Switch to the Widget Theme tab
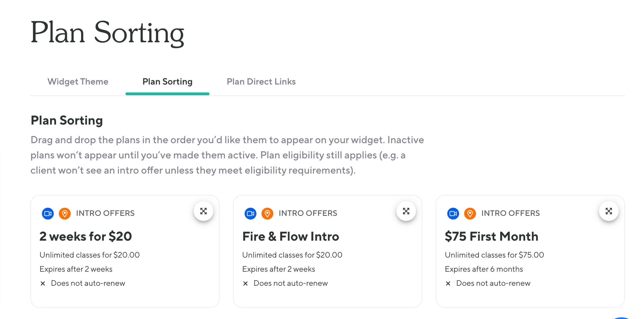Screen dimensions: 644x319 click(x=78, y=82)
